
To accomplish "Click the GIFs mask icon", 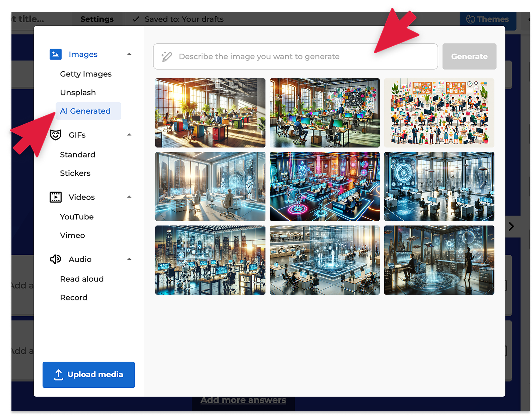I will click(55, 135).
